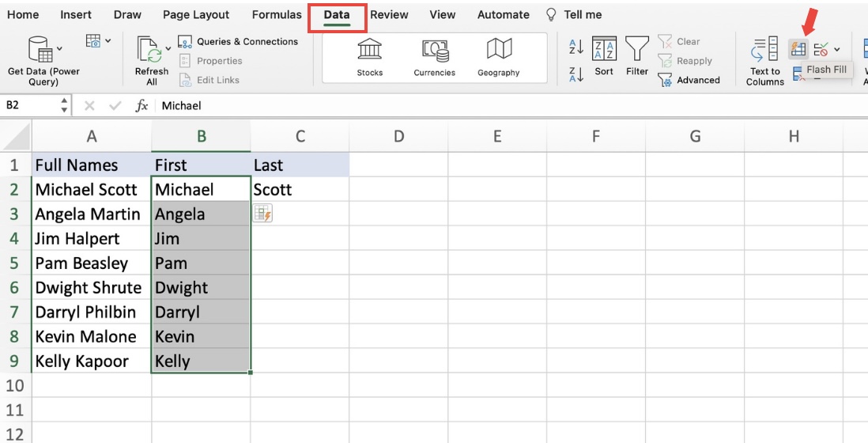This screenshot has width=868, height=443.
Task: Click the cell "Dwight Shrute"
Action: point(92,287)
